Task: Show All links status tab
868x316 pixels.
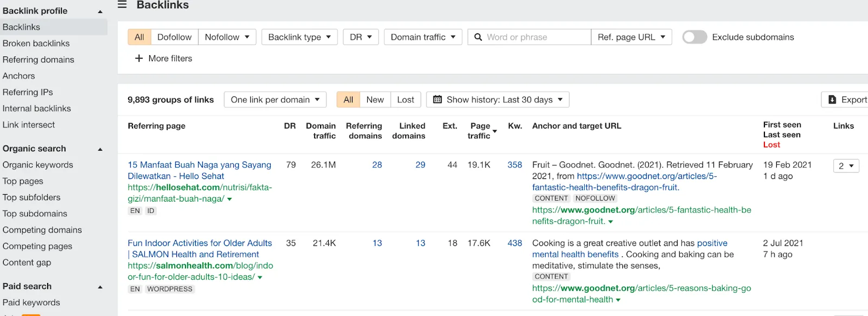Action: point(348,100)
